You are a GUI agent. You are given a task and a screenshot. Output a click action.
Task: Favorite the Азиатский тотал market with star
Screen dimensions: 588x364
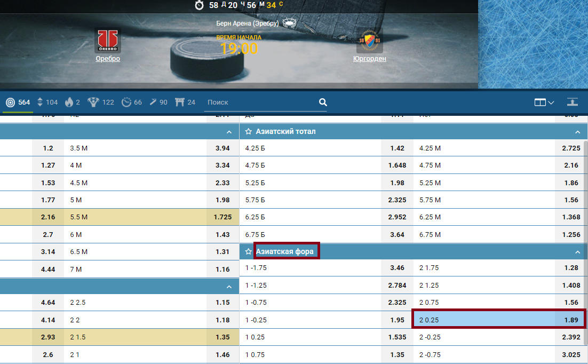tap(248, 131)
